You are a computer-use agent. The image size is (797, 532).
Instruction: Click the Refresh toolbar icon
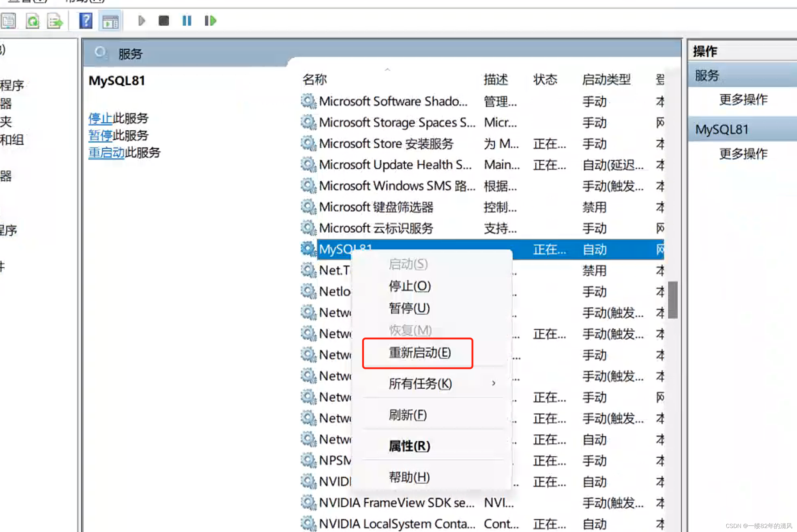(x=33, y=21)
